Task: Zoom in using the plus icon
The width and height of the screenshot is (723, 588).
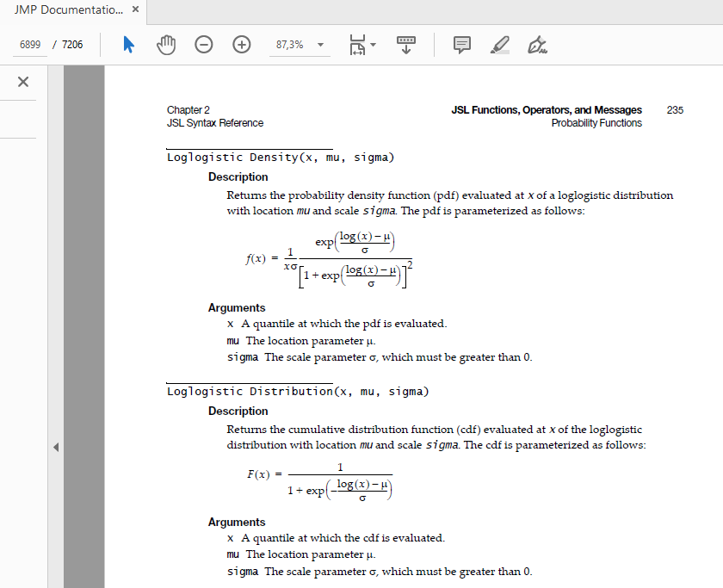Action: [241, 44]
